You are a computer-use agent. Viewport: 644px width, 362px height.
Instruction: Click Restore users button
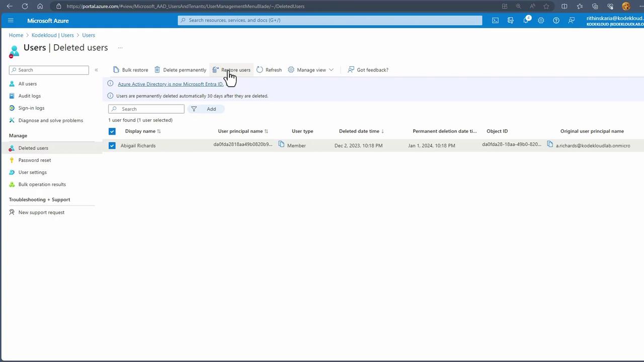231,70
